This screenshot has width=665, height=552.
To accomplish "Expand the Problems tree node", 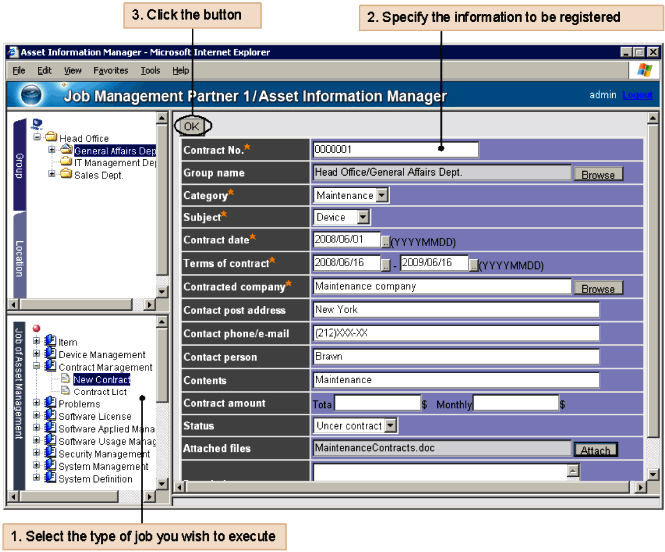I will coord(37,404).
